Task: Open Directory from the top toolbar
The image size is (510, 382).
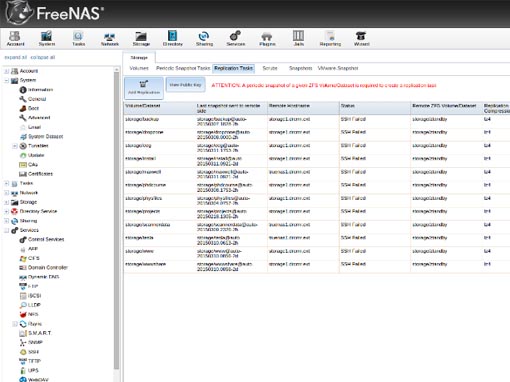Action: [x=172, y=38]
